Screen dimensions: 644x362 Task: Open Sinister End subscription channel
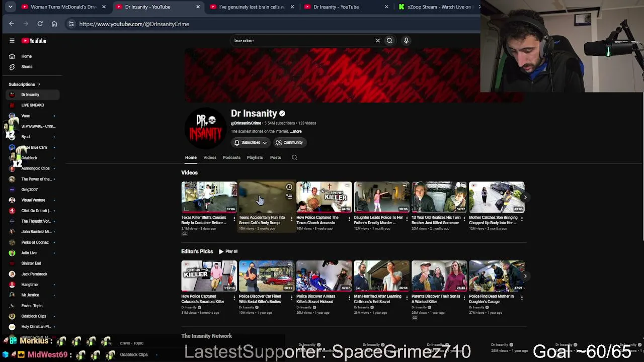(31, 263)
